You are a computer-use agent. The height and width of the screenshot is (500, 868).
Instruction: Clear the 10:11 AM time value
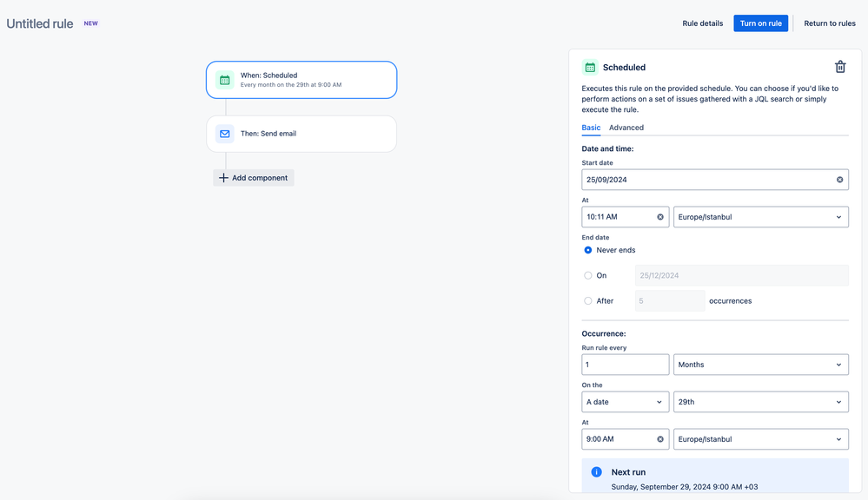(659, 217)
